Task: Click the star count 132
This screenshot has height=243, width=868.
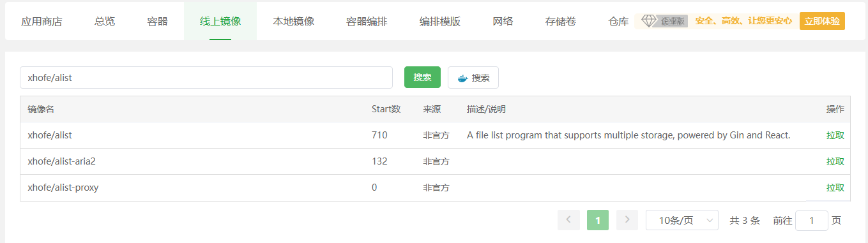Action: click(379, 161)
